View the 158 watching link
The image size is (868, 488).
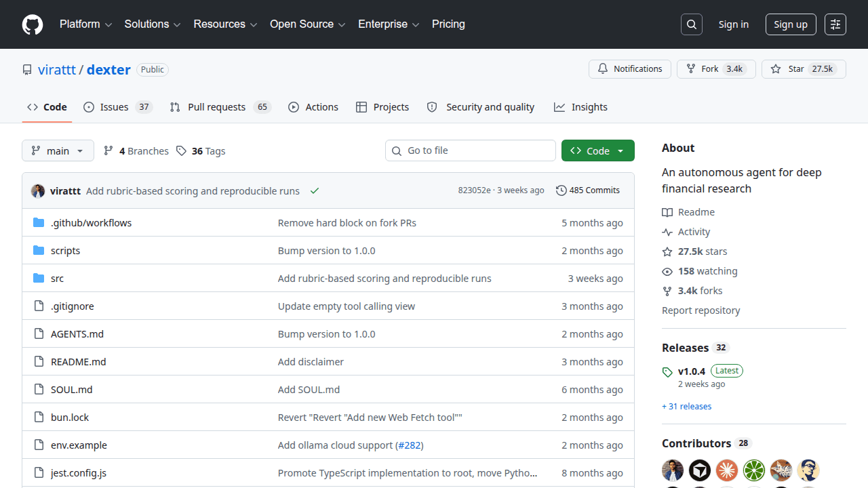(700, 271)
